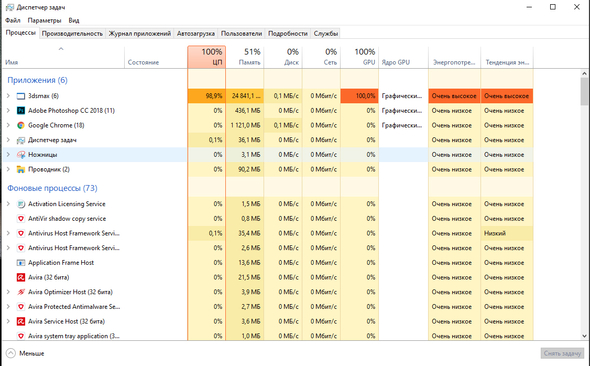Click the Ножницы snipping tool icon
The width and height of the screenshot is (590, 366).
(21, 155)
